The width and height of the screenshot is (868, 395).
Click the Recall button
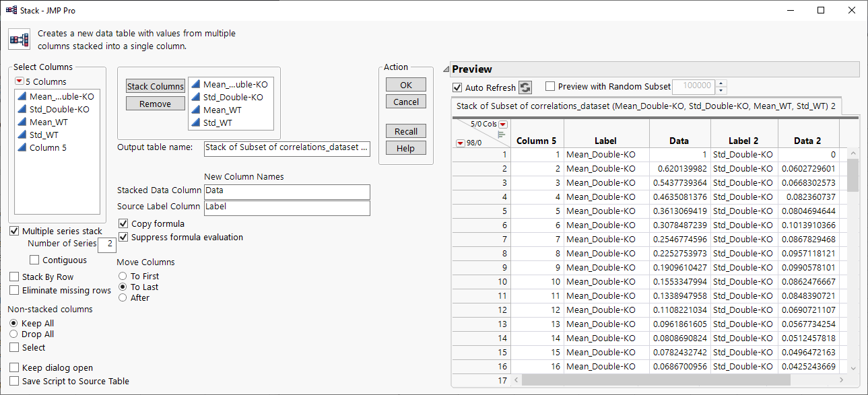[x=405, y=131]
